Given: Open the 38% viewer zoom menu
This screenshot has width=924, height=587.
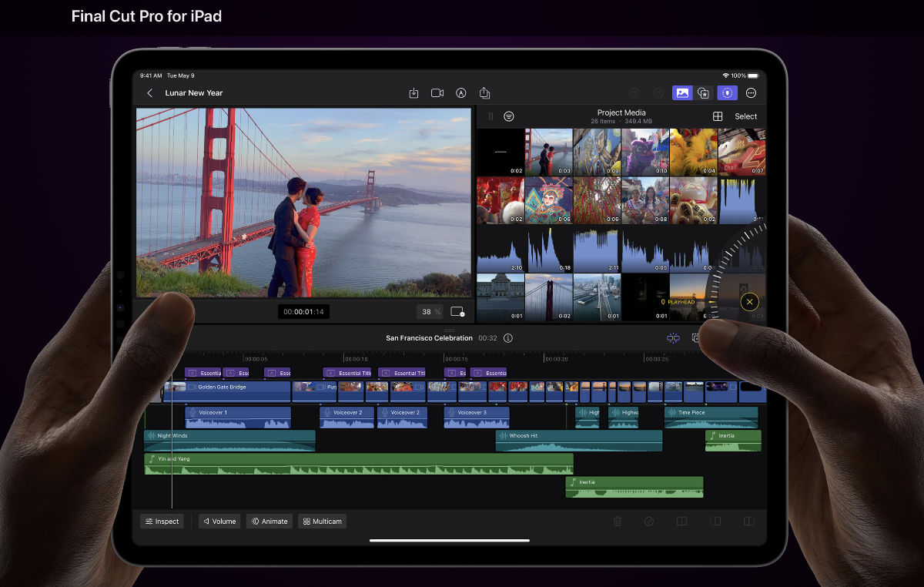Looking at the screenshot, I should 429,312.
